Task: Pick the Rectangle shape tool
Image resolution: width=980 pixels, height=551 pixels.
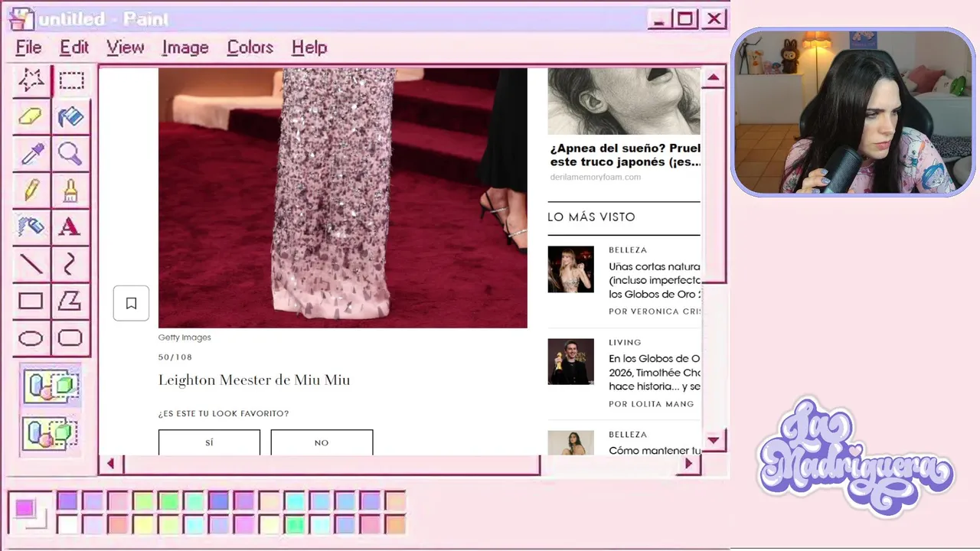Action: coord(31,301)
